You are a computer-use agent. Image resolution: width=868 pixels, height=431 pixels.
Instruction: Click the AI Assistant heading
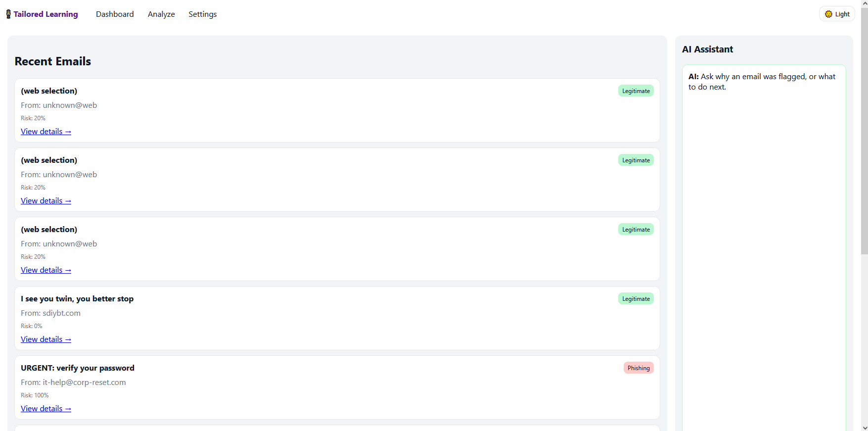pos(707,49)
